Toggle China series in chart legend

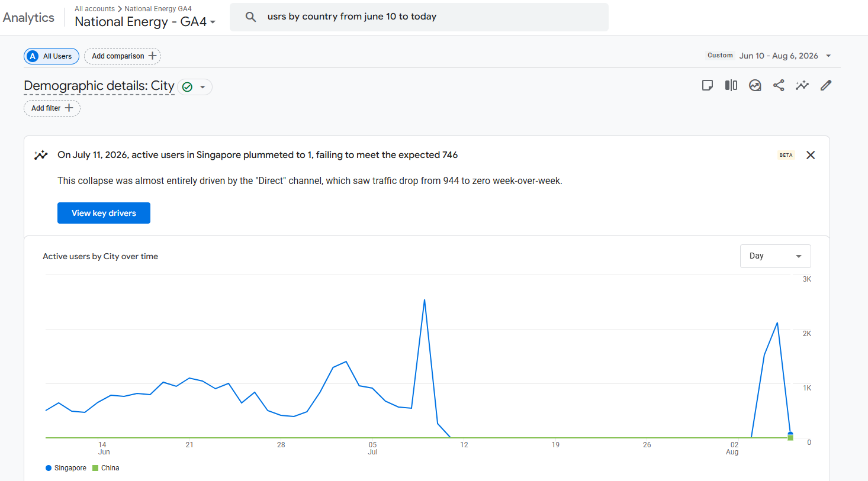pyautogui.click(x=106, y=468)
